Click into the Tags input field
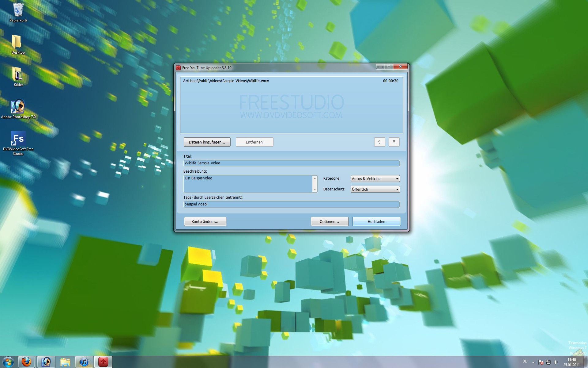Viewport: 588px width, 368px height. [292, 204]
